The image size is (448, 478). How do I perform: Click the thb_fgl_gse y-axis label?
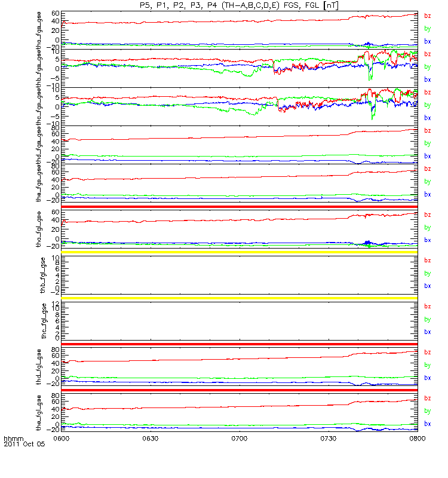pos(43,275)
